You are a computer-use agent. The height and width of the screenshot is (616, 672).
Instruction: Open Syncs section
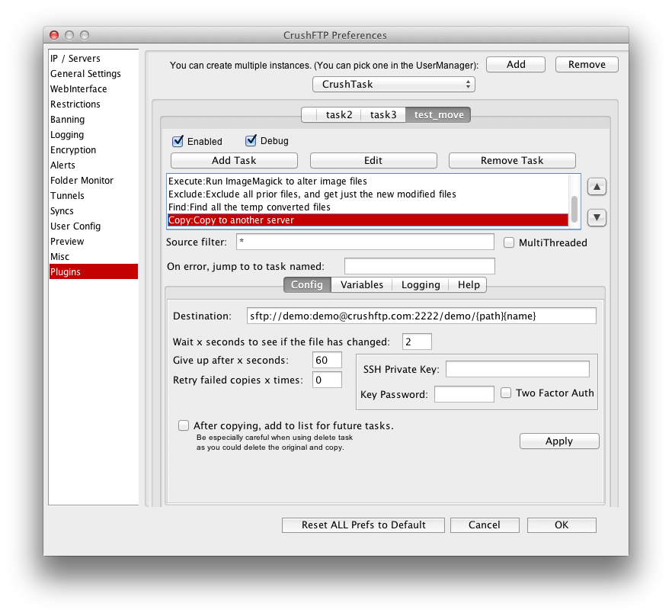tap(94, 210)
